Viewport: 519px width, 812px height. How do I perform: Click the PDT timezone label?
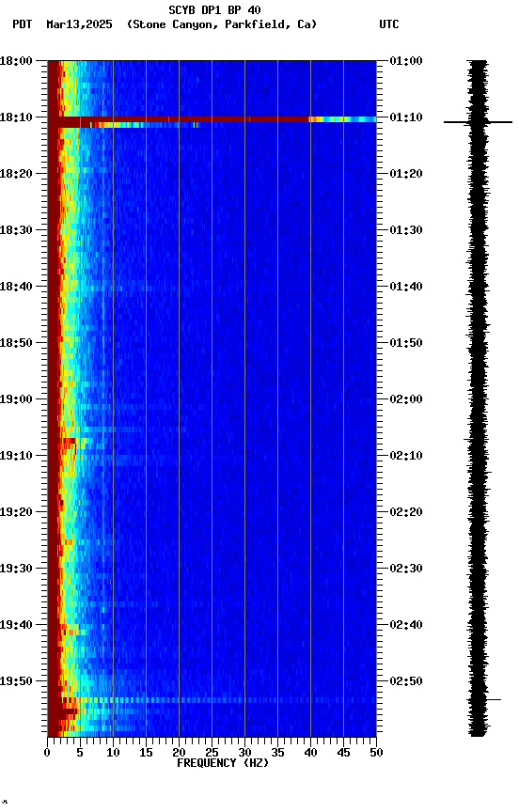[x=23, y=24]
